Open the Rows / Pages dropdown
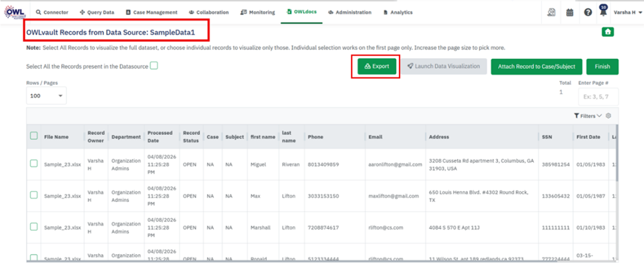Screen dimensions: 644x263 point(46,96)
